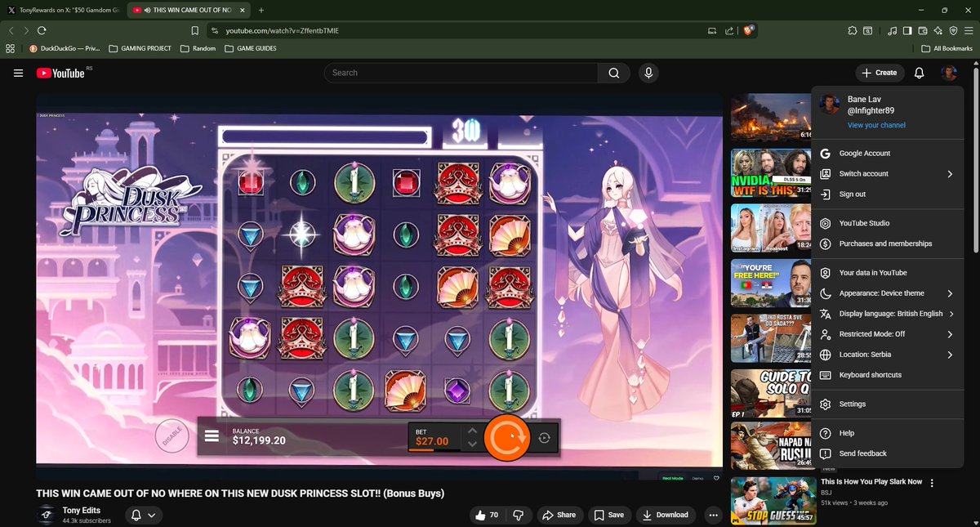The height and width of the screenshot is (527, 980).
Task: Choose Send feedback
Action: coord(888,453)
